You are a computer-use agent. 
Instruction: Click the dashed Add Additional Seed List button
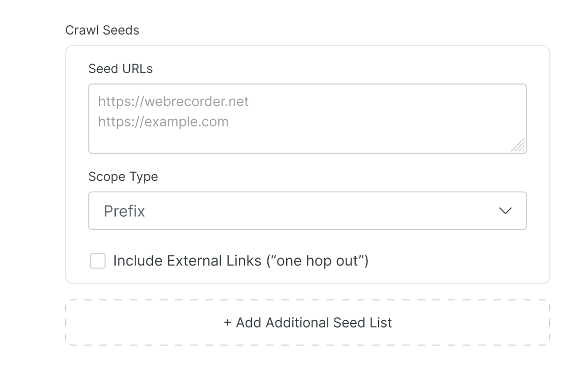(x=307, y=323)
